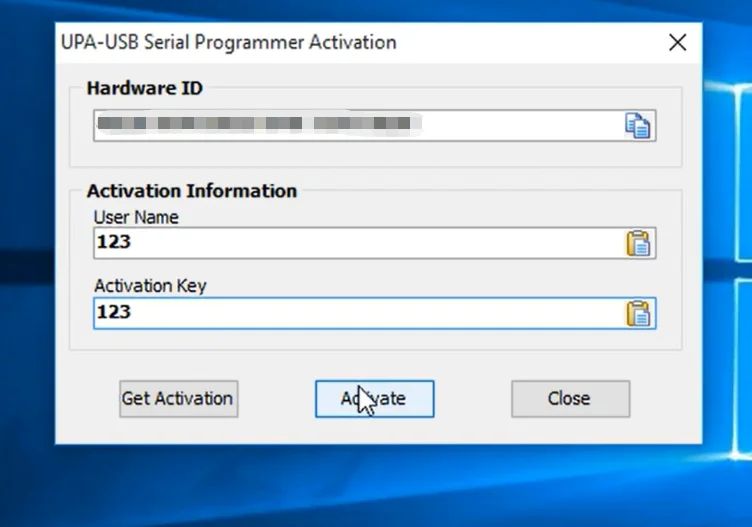Screen dimensions: 752x527
Task: Paste into Activation Key using its clipboard icon
Action: click(638, 314)
